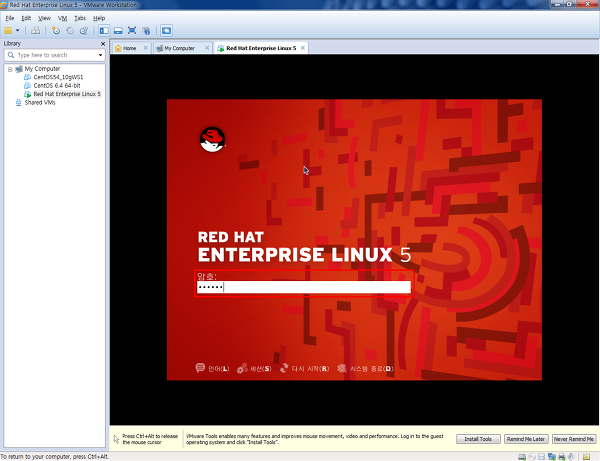The image size is (600, 461).
Task: Close the My Computer tab
Action: tap(207, 48)
